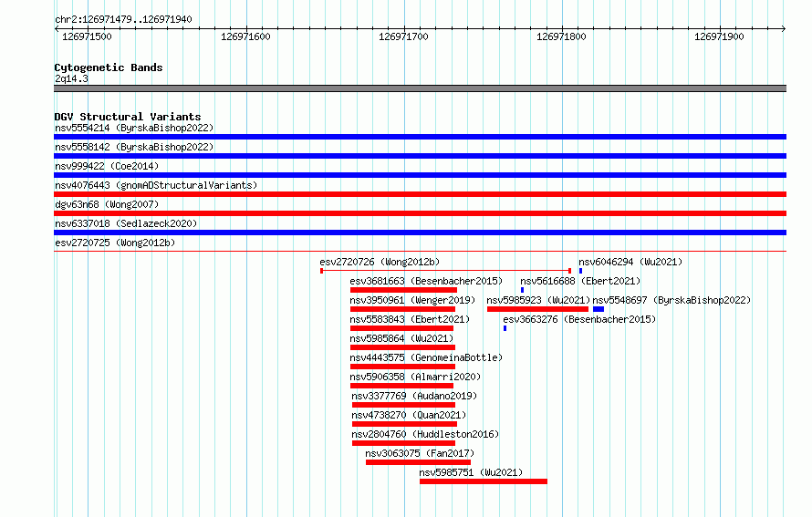Select nsv5583843 (Ebert2021) label
The width and height of the screenshot is (812, 517).
click(410, 319)
